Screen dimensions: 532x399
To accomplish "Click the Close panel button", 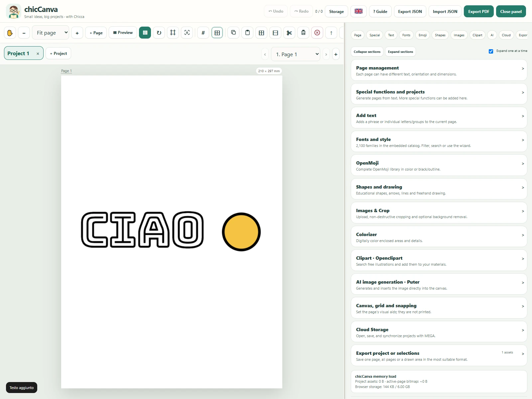I will (x=511, y=11).
